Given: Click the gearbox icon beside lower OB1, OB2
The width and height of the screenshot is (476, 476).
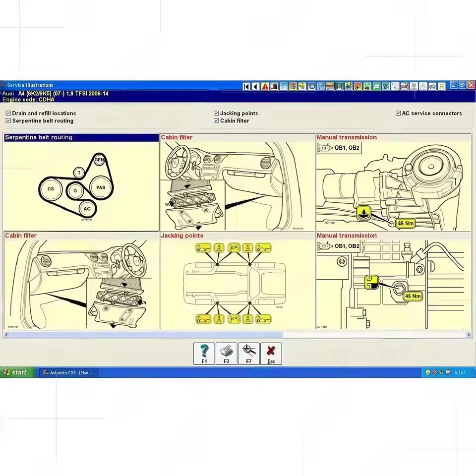Looking at the screenshot, I should 325,246.
